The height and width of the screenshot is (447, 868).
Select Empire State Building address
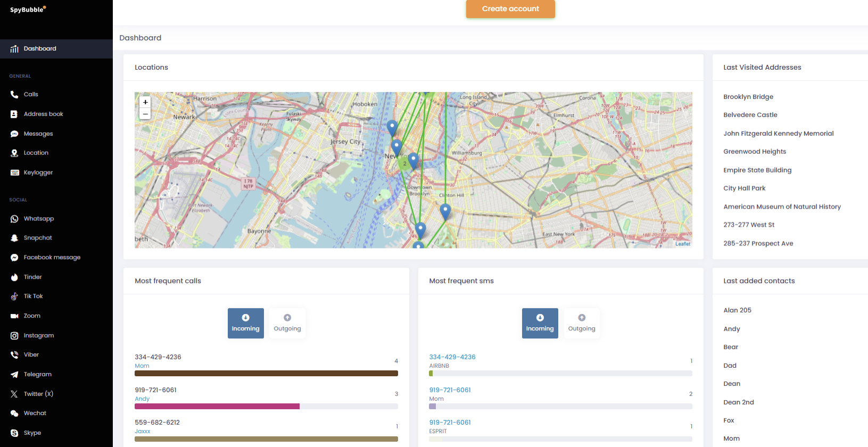(757, 170)
